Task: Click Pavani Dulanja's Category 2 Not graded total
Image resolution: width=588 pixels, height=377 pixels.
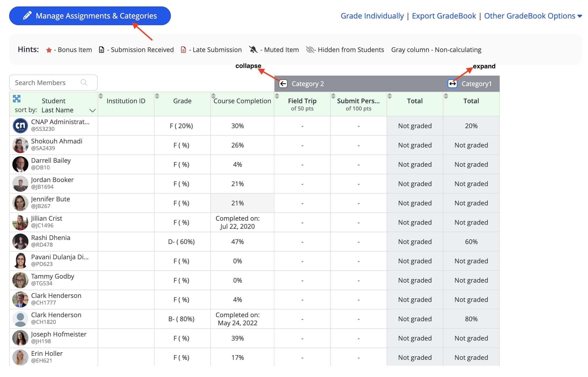Action: coord(415,261)
